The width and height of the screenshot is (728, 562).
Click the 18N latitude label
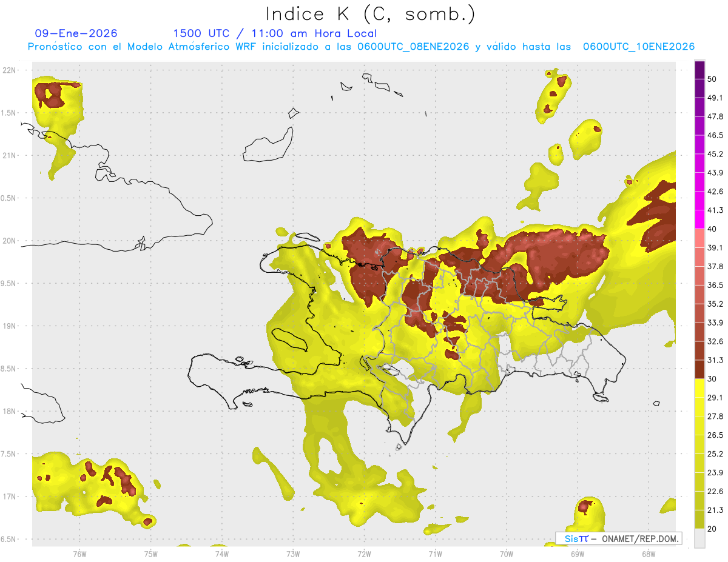[x=10, y=411]
